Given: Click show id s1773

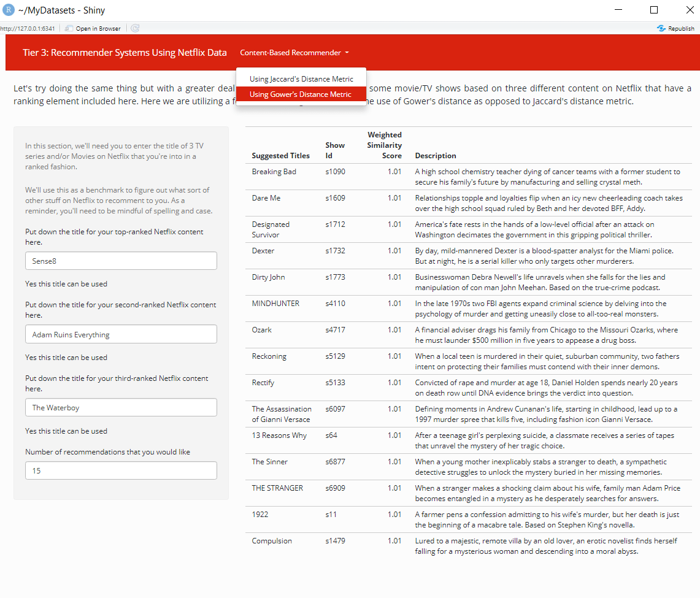Looking at the screenshot, I should [x=335, y=277].
